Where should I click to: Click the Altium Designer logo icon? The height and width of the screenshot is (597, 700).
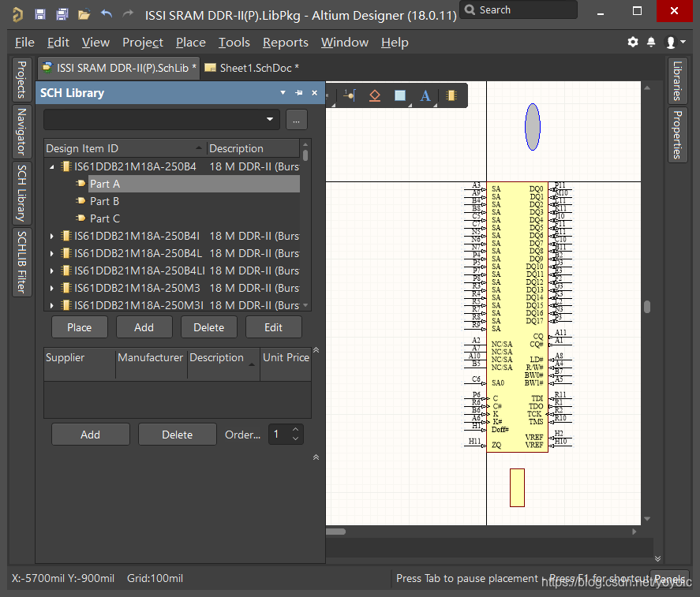point(17,14)
